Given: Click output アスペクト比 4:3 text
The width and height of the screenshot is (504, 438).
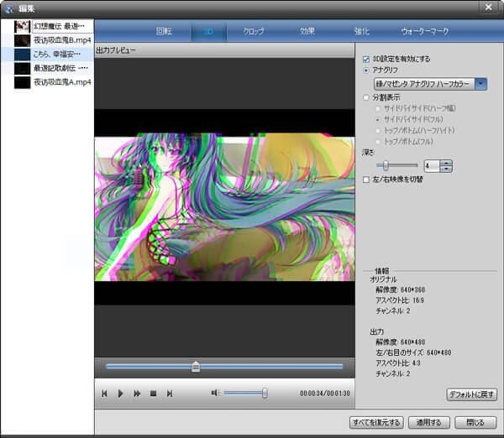Looking at the screenshot, I should click(398, 363).
